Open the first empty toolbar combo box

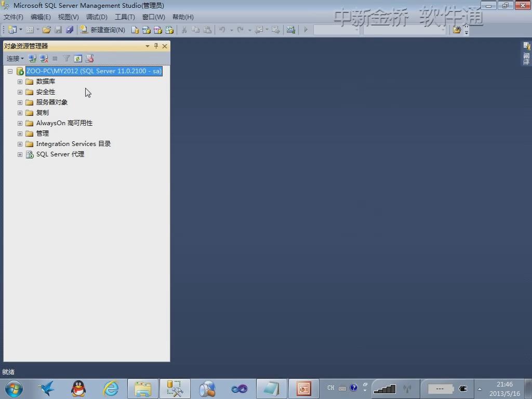click(x=336, y=30)
